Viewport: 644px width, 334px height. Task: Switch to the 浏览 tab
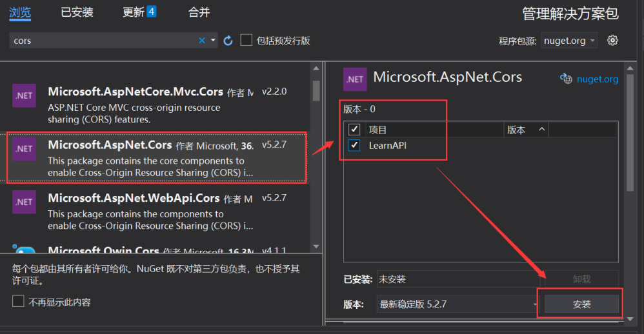20,12
